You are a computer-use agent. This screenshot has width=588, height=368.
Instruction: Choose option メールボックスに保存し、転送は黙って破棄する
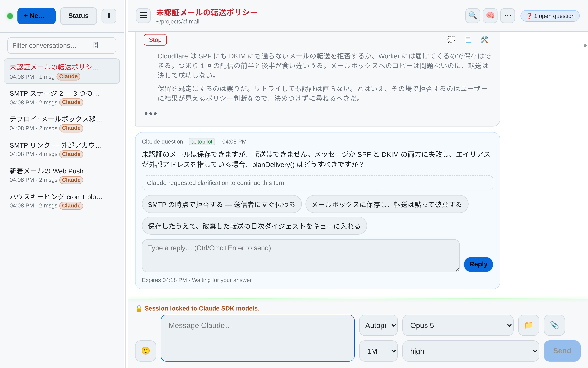pyautogui.click(x=387, y=204)
